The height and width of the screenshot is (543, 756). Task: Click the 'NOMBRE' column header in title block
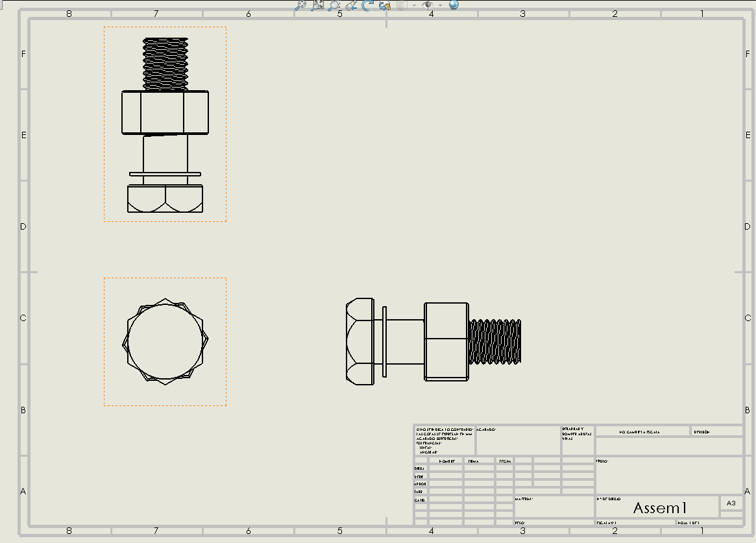point(446,461)
